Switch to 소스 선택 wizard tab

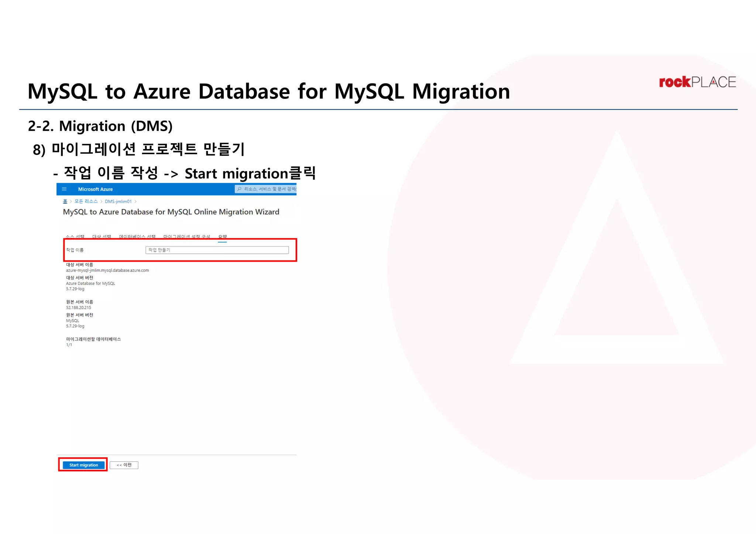75,237
